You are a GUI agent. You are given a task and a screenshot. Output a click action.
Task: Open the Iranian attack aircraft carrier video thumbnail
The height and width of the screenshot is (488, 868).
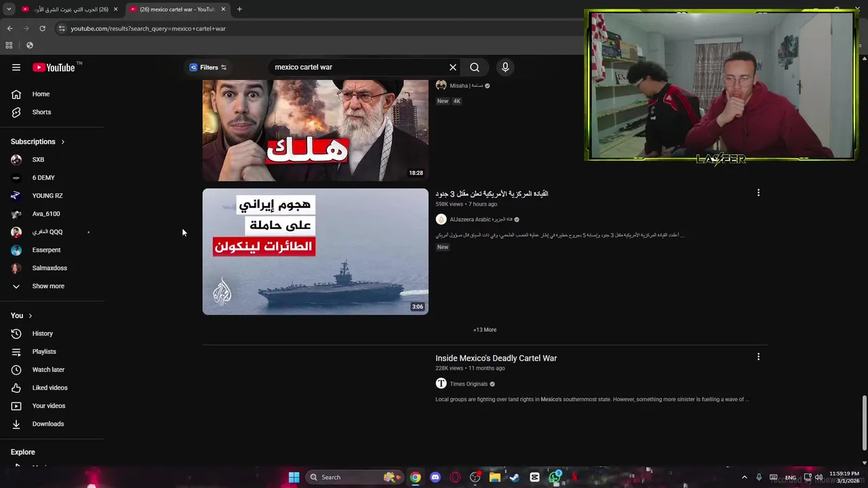click(315, 251)
